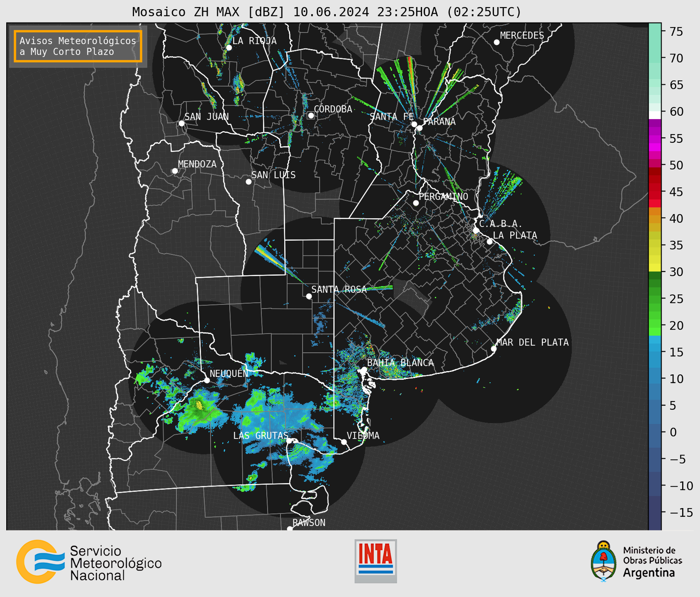700x597 pixels.
Task: Click the MAR DEL PLATA label text
Action: tap(532, 343)
